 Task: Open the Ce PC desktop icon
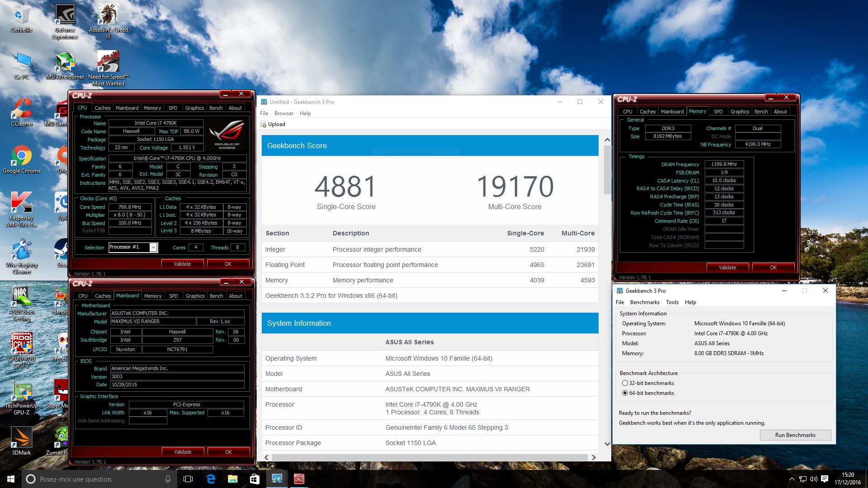point(21,66)
